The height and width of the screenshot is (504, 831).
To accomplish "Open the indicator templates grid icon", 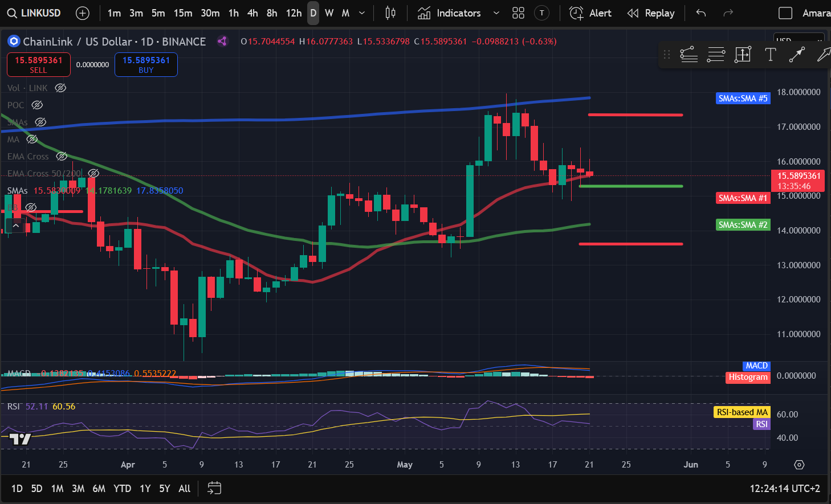I will coord(518,13).
